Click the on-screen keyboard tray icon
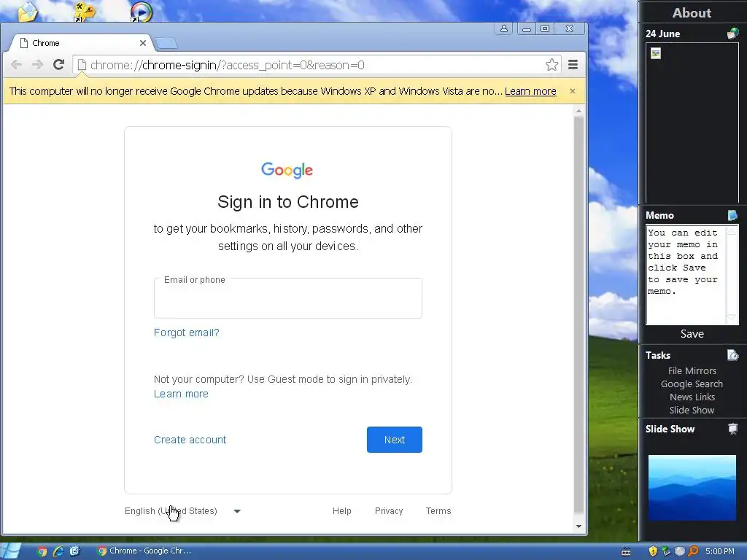 [626, 551]
